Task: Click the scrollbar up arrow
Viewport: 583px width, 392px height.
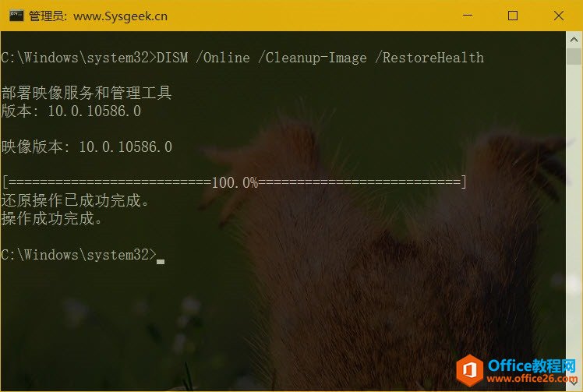Action: [x=574, y=39]
